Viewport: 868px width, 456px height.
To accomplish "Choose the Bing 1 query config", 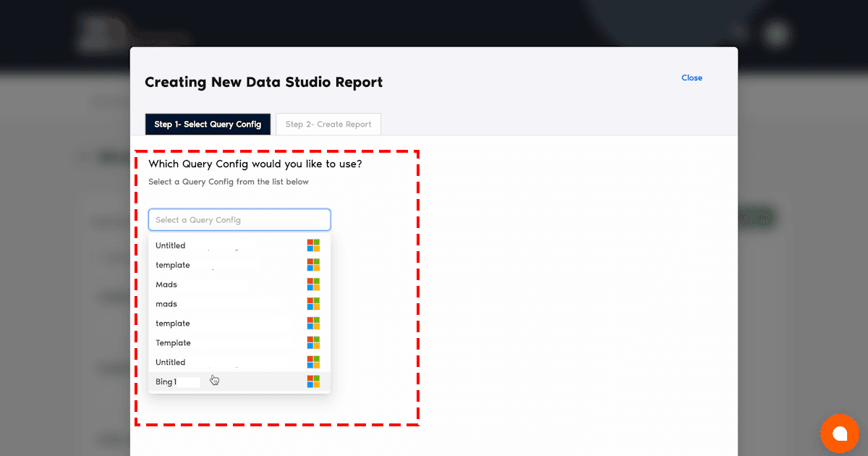I will [166, 381].
